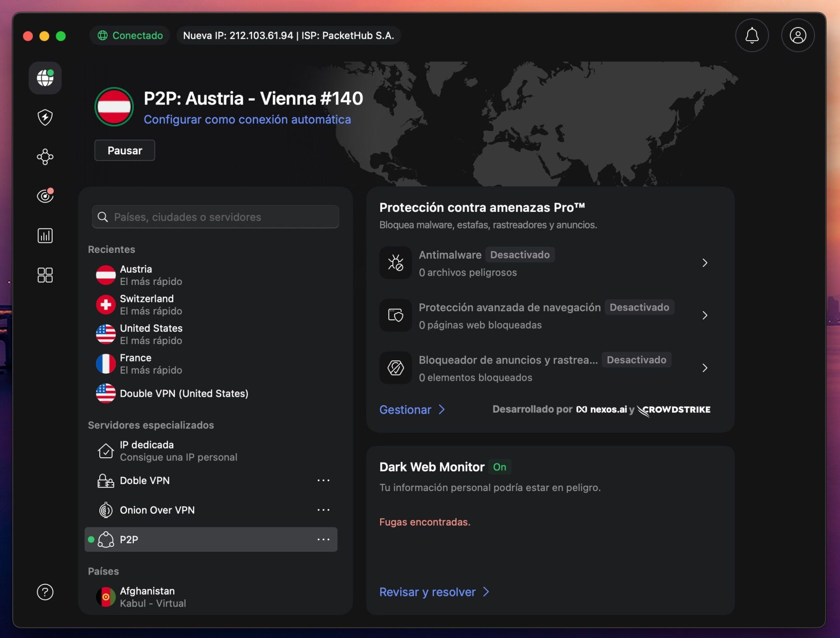
Task: Connect to Austria in Recientes
Action: 211,275
